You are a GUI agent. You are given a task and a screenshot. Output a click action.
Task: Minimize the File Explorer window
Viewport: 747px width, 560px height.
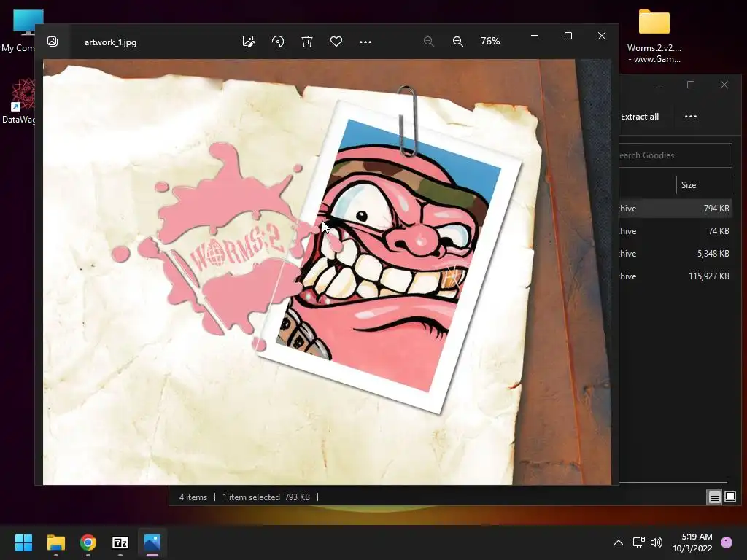click(x=658, y=85)
